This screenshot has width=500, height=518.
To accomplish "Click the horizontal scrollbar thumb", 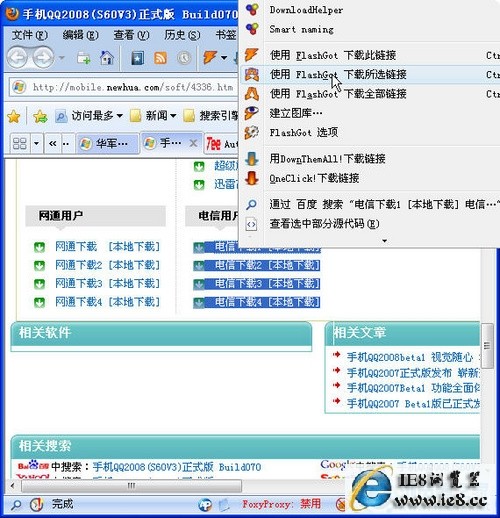I will (x=131, y=486).
